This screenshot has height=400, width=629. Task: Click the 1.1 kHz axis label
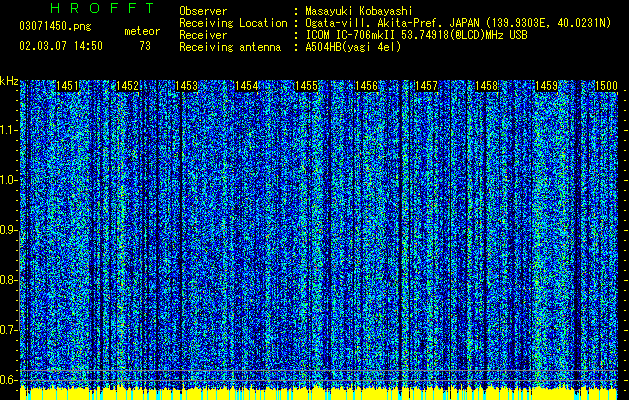(x=8, y=130)
